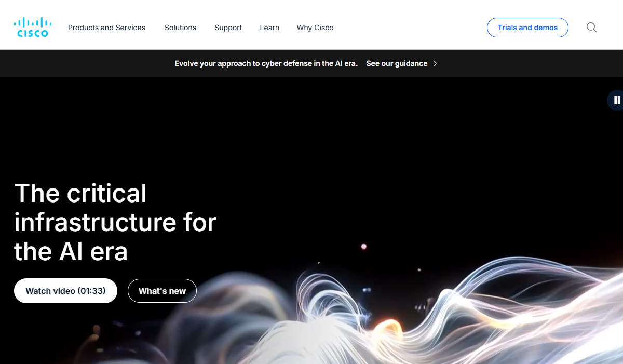623x364 pixels.
Task: Click the What's new button
Action: point(162,291)
